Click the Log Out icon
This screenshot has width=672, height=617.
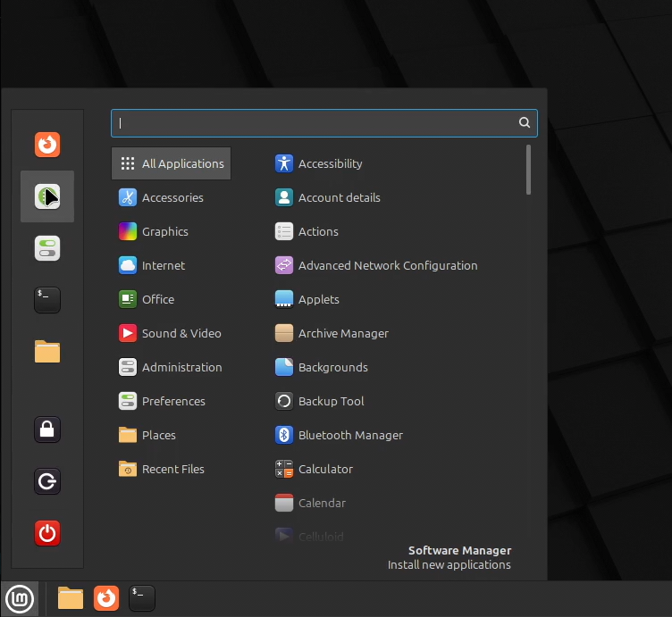click(47, 481)
